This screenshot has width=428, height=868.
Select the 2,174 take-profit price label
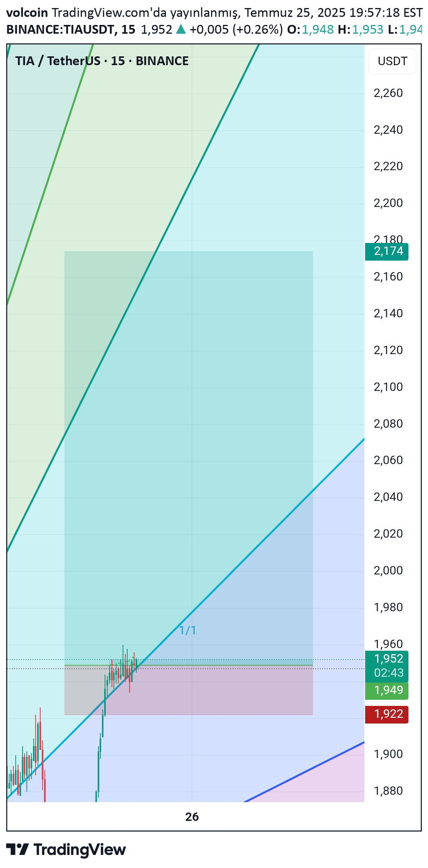coord(387,251)
